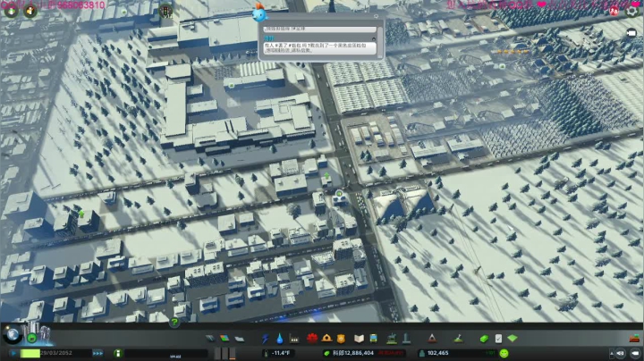Open the city information green icon
The width and height of the screenshot is (644, 361).
(118, 353)
